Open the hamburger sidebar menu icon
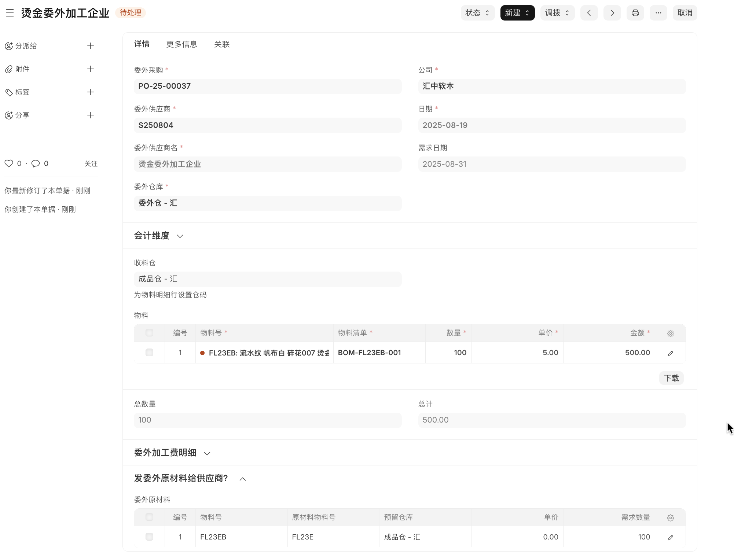 [x=10, y=13]
